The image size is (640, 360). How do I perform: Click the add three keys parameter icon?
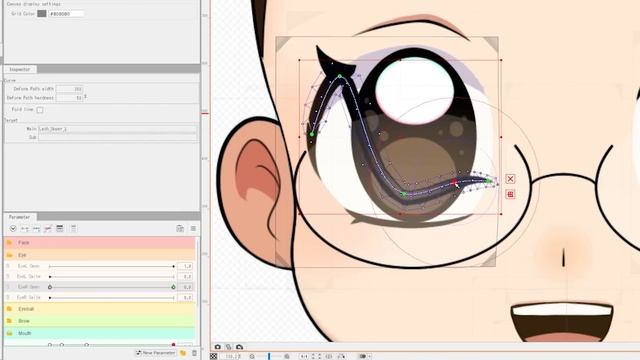36,229
